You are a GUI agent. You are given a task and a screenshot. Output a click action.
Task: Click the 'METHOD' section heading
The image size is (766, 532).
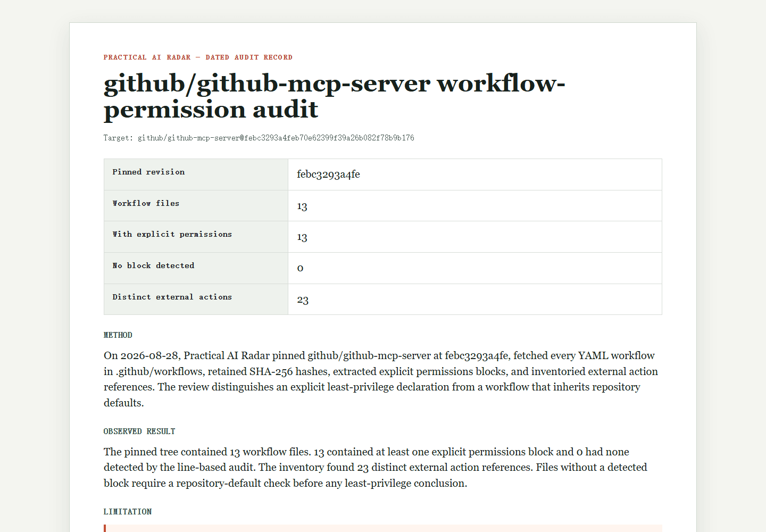pos(118,335)
